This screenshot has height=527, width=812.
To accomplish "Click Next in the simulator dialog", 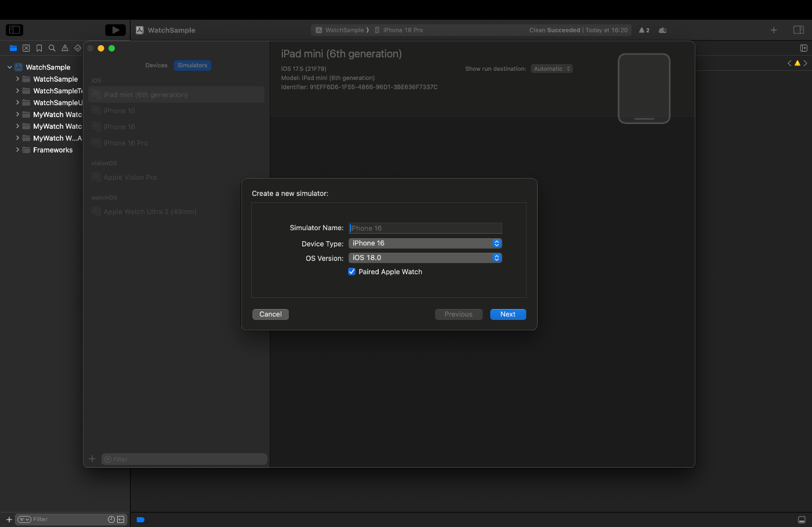I will coord(508,314).
